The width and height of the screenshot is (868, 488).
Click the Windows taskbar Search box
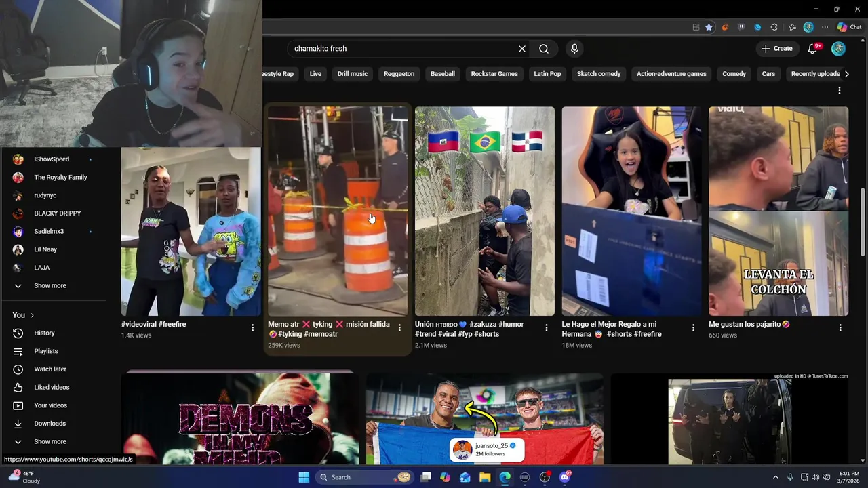point(366,477)
